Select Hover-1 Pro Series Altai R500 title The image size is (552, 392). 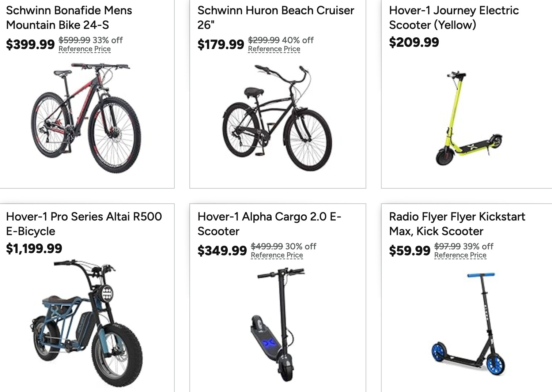pyautogui.click(x=84, y=224)
